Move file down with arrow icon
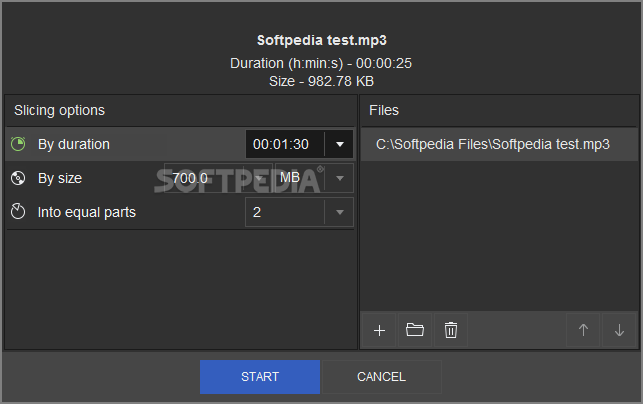Screen dimensions: 643x404 coord(619,330)
